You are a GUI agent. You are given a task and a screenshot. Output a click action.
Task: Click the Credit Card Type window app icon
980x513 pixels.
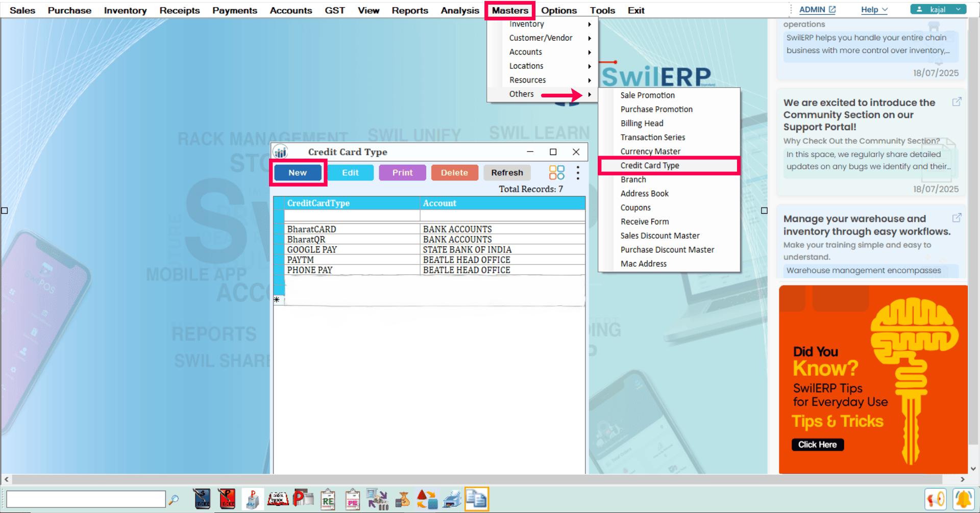coord(280,151)
